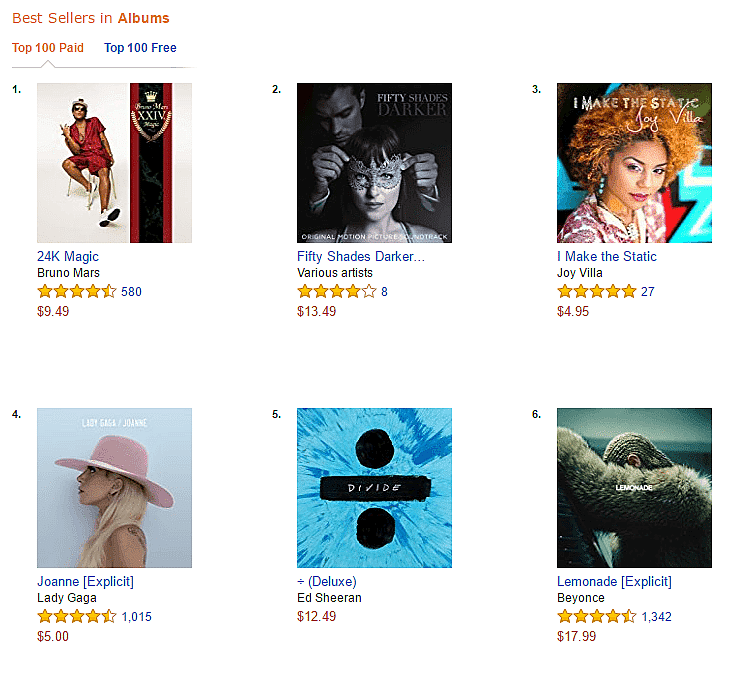This screenshot has width=756, height=677.
Task: Click the star rating for 24K Magic
Action: [76, 292]
